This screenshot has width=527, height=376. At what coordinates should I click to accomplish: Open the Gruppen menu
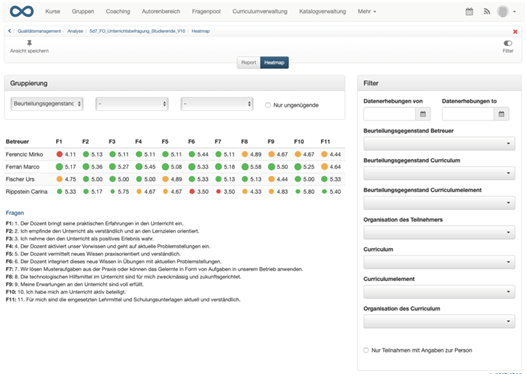[83, 11]
